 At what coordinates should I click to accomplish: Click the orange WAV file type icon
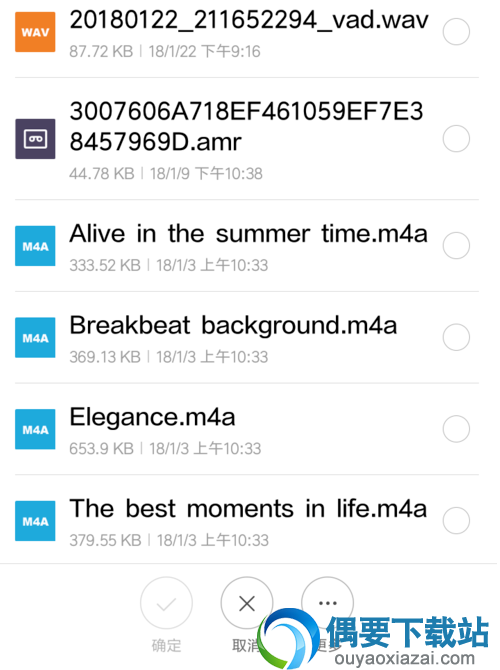pos(35,32)
